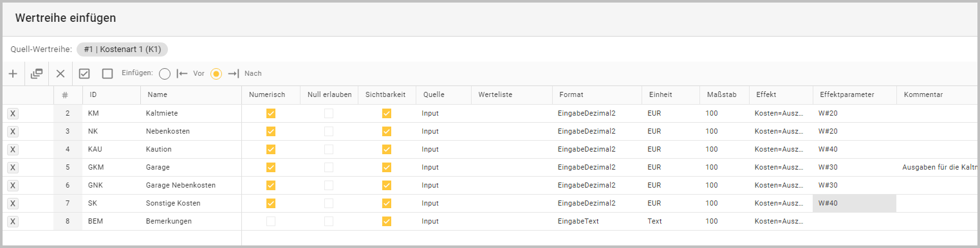980x248 pixels.
Task: Click the deselect all empty-box icon
Action: pyautogui.click(x=107, y=74)
